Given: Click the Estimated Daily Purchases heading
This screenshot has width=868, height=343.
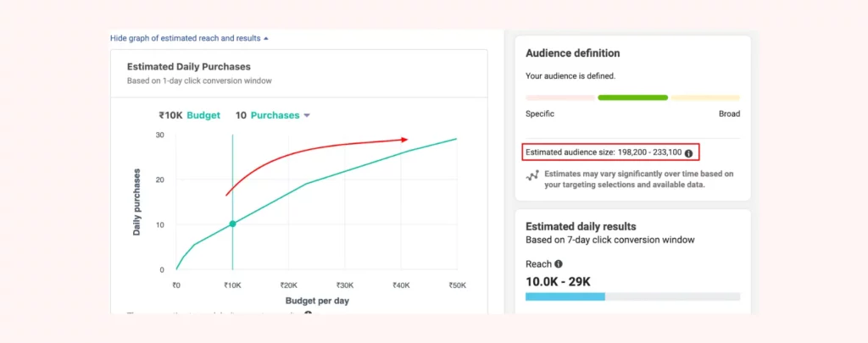Looking at the screenshot, I should coord(189,67).
